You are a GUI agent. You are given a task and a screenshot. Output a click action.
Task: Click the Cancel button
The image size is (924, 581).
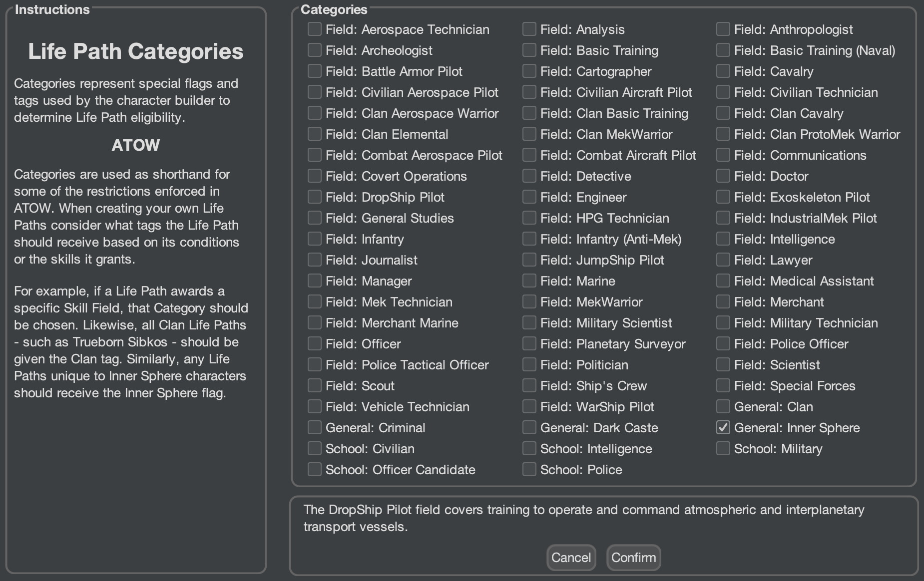(x=571, y=558)
